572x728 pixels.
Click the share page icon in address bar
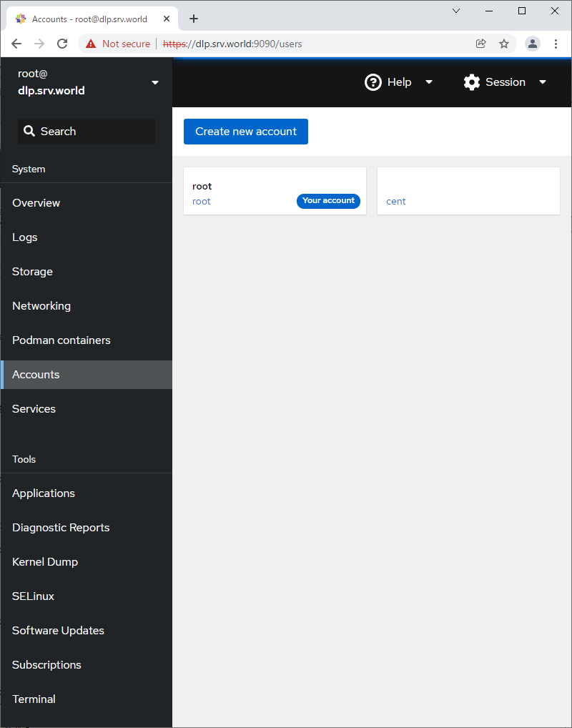click(x=481, y=44)
